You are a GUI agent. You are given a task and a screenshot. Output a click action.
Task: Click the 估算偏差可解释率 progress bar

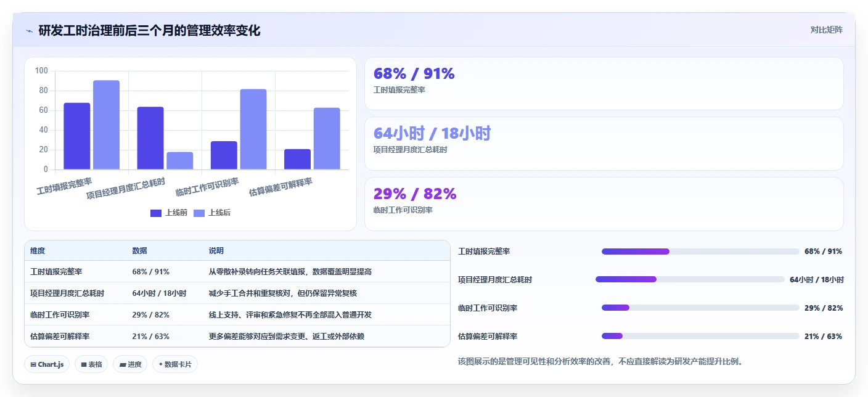(700, 336)
